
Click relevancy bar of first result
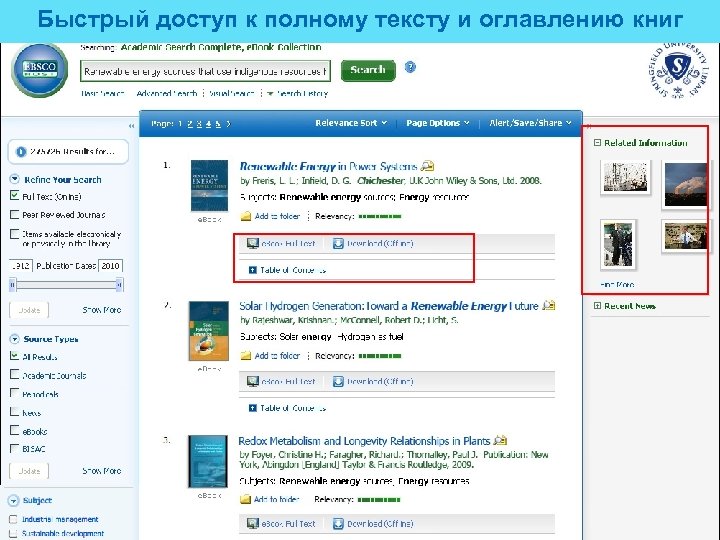pyautogui.click(x=380, y=216)
